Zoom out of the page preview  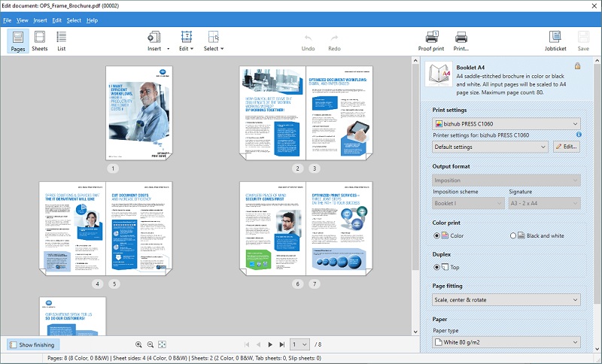pos(150,344)
